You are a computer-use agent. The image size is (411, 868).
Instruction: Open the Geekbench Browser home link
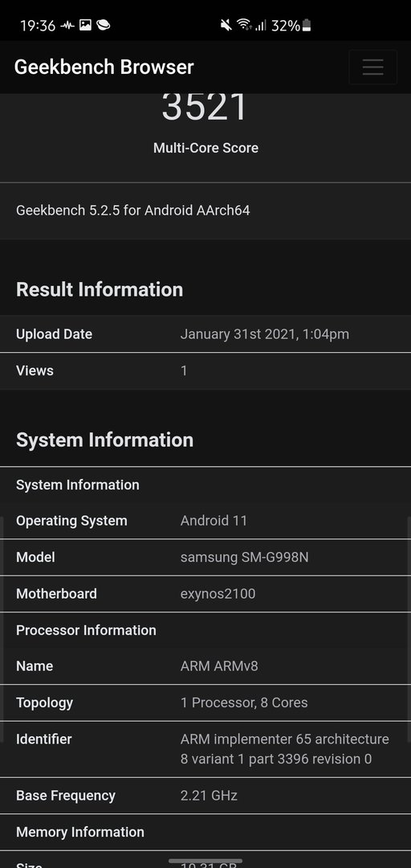point(104,67)
